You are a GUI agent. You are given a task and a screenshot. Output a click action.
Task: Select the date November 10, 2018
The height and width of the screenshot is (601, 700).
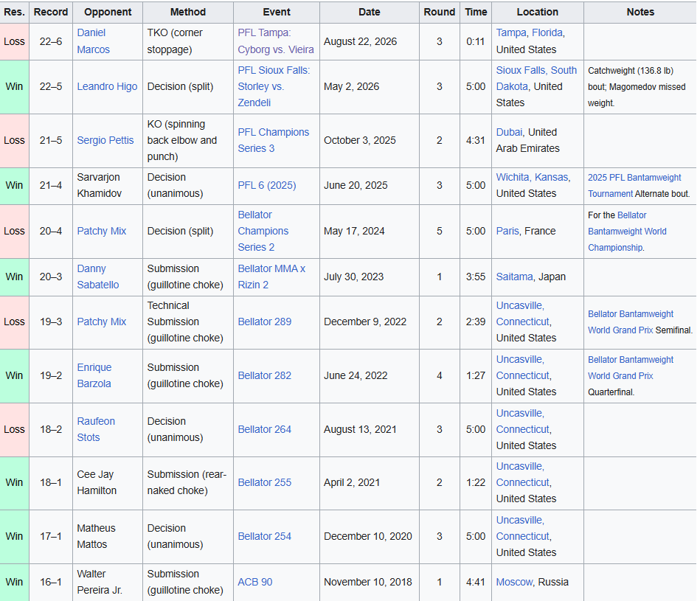pyautogui.click(x=370, y=583)
